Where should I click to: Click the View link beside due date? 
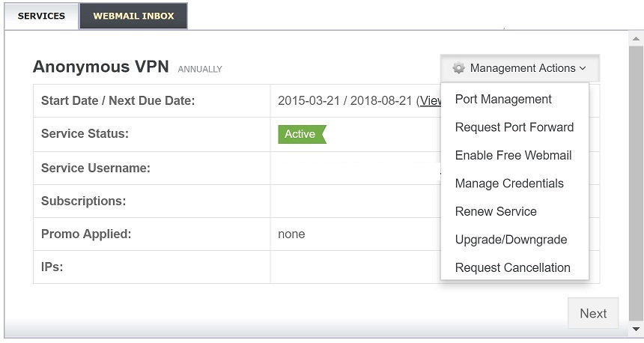[430, 100]
